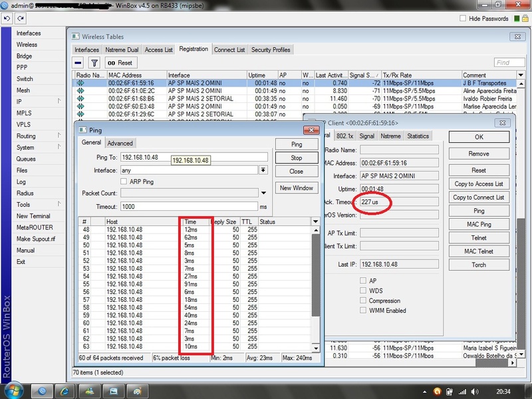Viewport: 532px width, 399px height.
Task: Open the filter funnel in Wireless Tables
Action: pyautogui.click(x=94, y=63)
